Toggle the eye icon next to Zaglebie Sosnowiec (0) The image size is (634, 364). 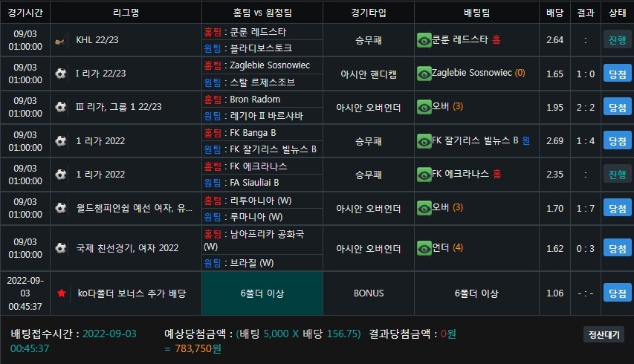point(424,74)
